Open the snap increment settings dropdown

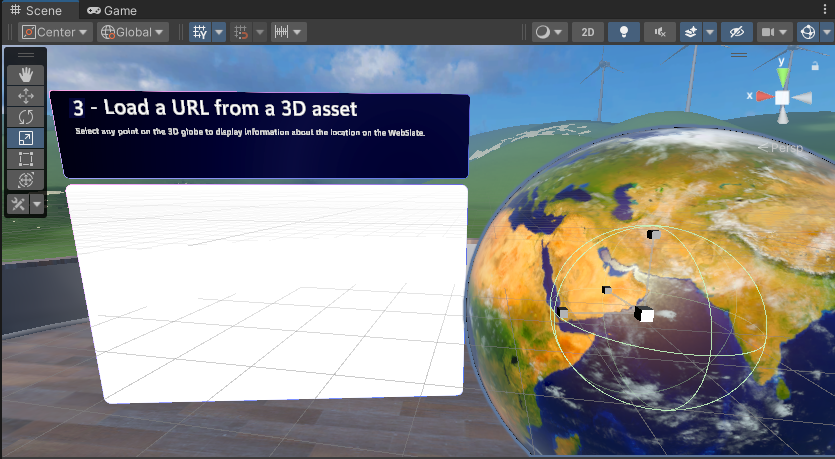click(x=288, y=32)
